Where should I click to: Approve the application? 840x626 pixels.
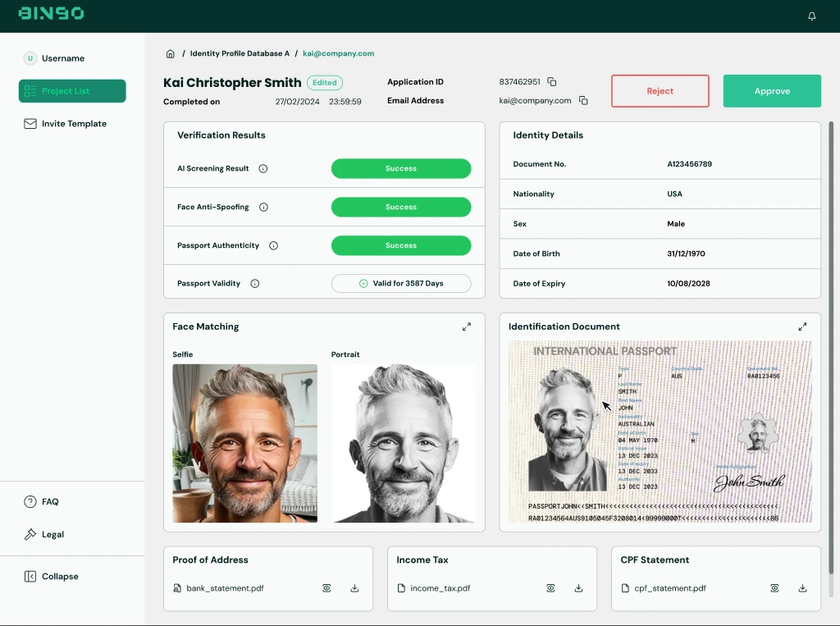[x=772, y=91]
